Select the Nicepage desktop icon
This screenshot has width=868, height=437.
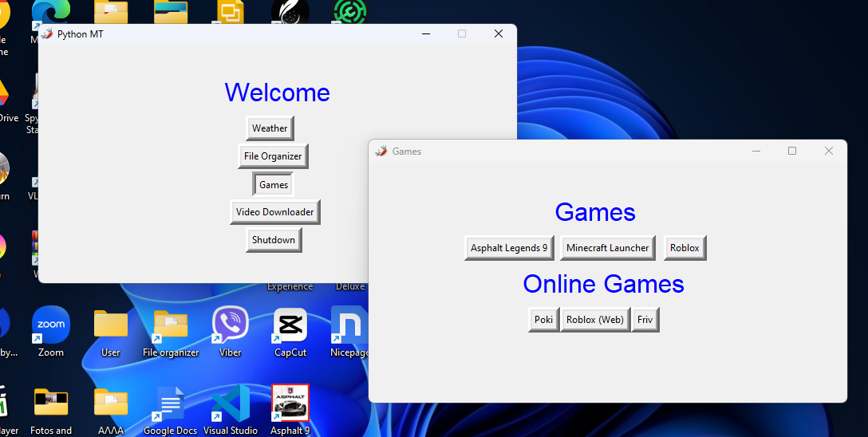tap(349, 332)
